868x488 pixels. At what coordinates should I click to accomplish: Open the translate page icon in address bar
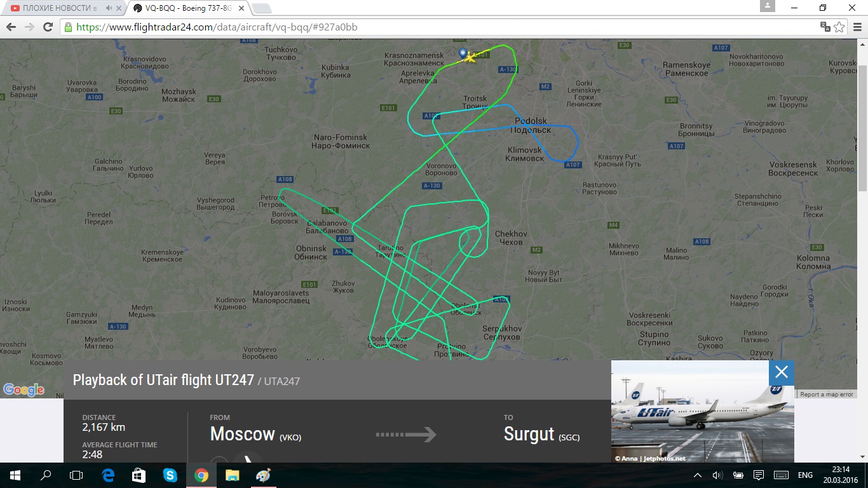[825, 27]
